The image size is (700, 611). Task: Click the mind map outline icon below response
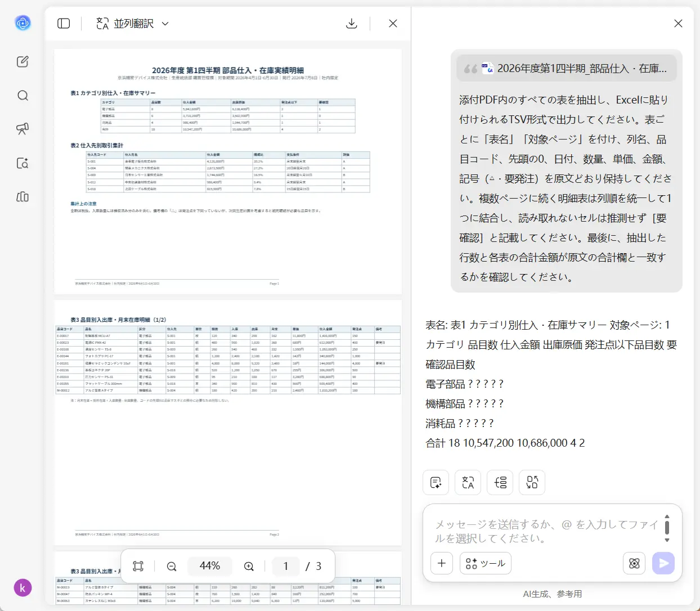click(x=500, y=482)
